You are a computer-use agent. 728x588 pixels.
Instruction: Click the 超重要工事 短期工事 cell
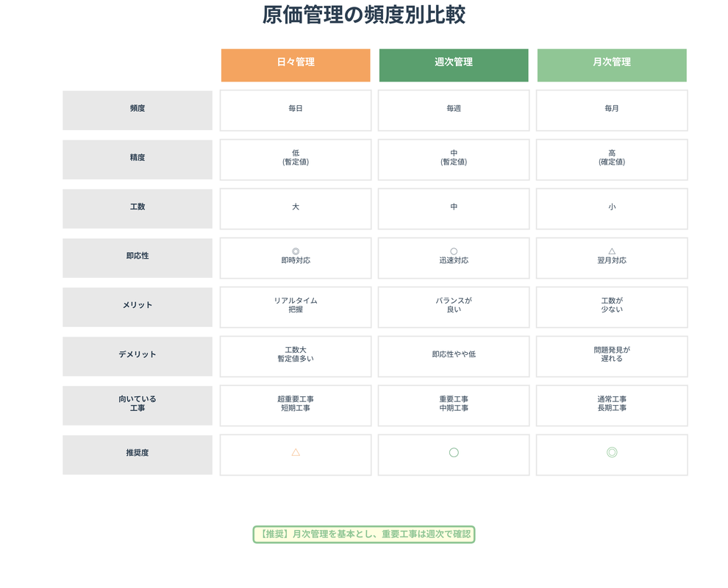296,406
